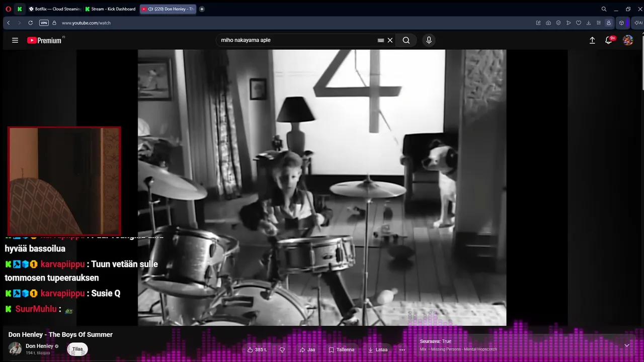Toggle the Opera VPN badge
The image size is (644, 362).
point(44,23)
